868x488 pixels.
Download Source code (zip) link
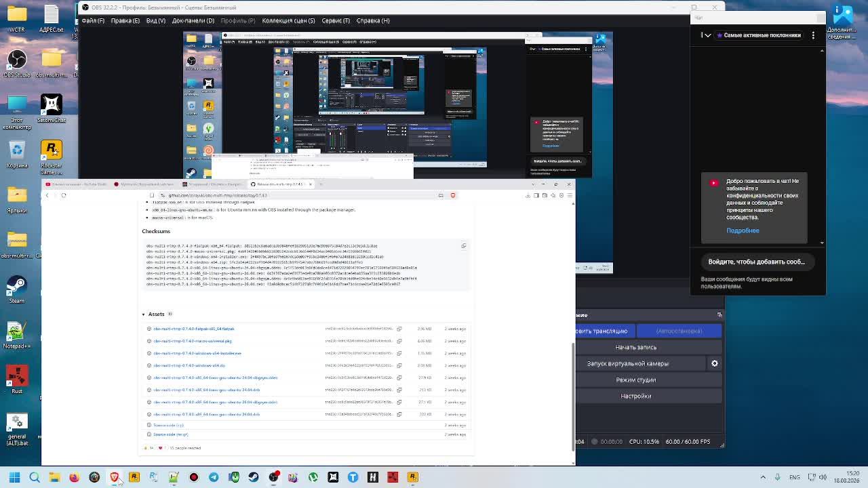click(168, 426)
